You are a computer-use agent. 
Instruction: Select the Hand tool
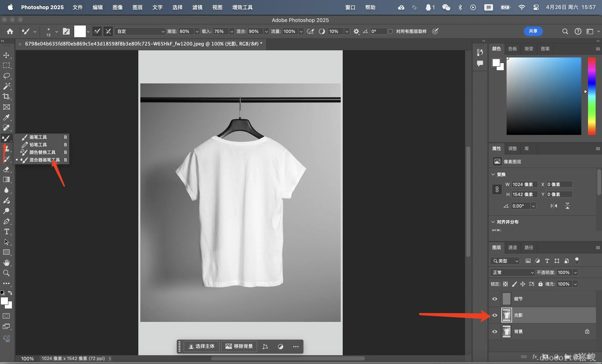pyautogui.click(x=6, y=263)
